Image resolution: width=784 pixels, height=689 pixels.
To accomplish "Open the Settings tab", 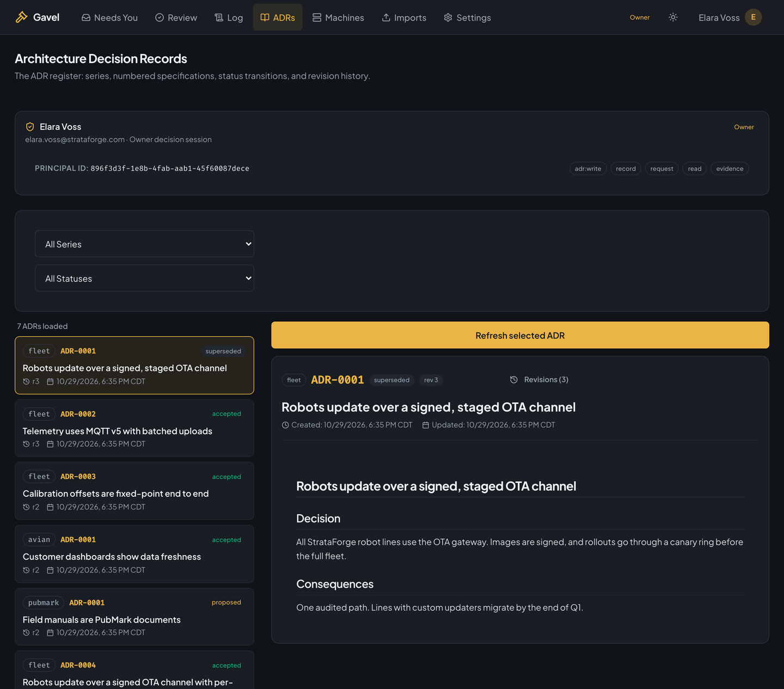I will click(x=467, y=17).
